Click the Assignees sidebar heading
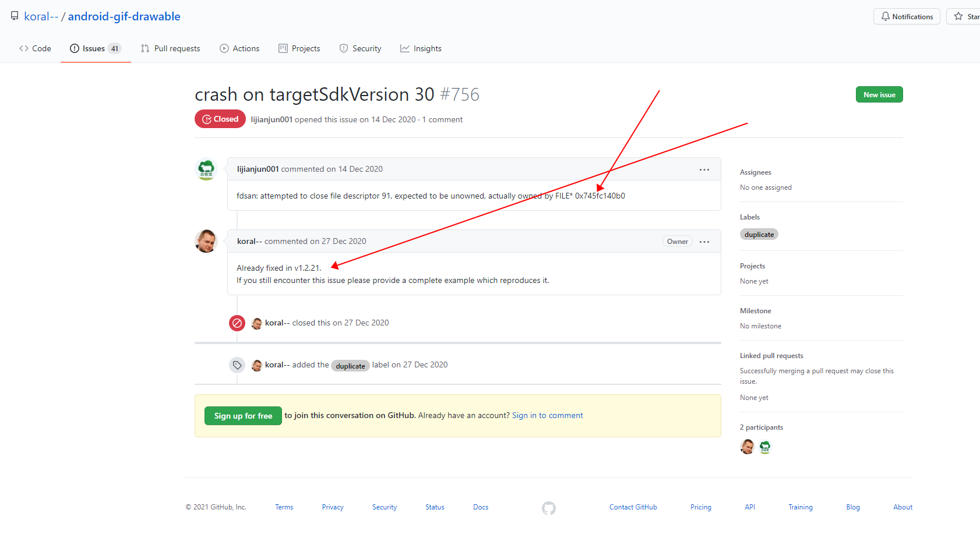The height and width of the screenshot is (545, 980). coord(755,172)
